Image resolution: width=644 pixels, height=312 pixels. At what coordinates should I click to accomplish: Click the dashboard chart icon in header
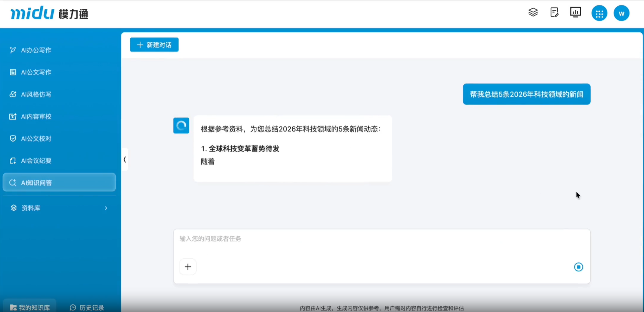(x=575, y=12)
